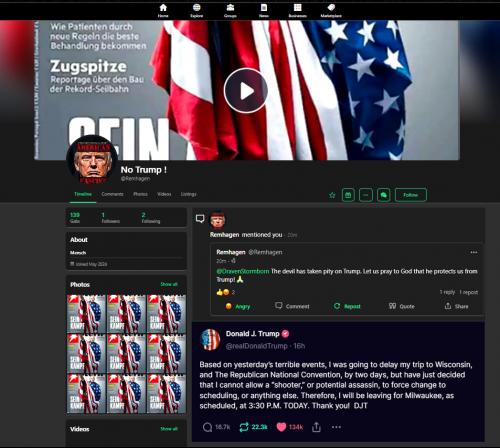500x448 pixels.
Task: Open the tweet's ellipsis more menu
Action: point(336,427)
